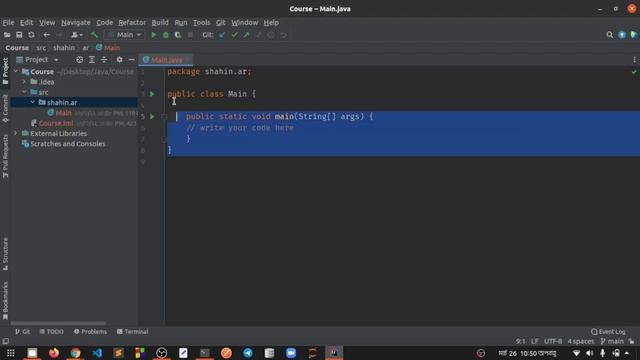Click the Collapse All icon in Project panel
Viewport: 640px width, 360px height.
[104, 60]
